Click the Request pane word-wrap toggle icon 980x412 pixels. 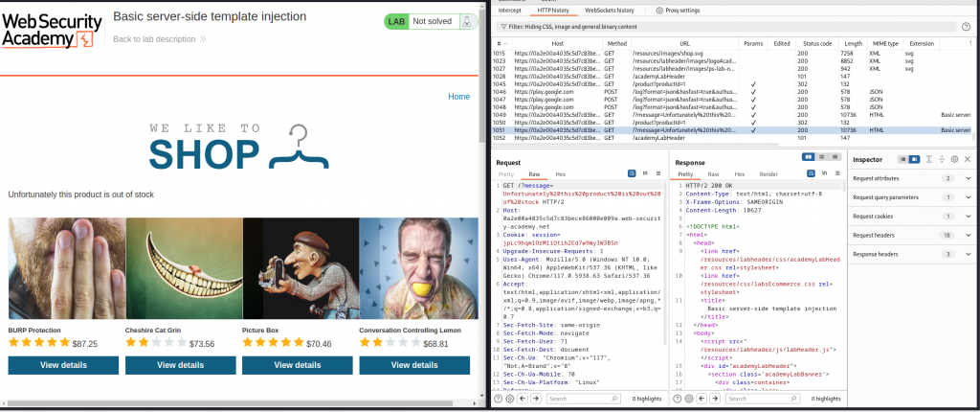(632, 173)
